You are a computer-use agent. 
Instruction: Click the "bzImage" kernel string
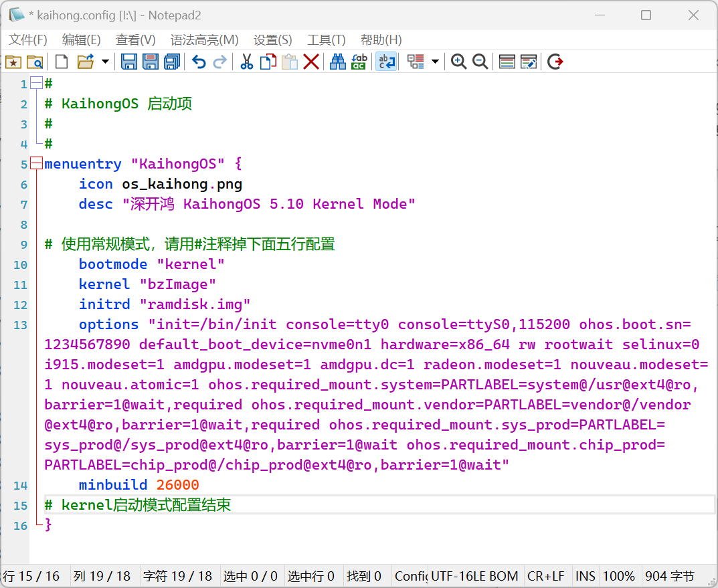(178, 284)
